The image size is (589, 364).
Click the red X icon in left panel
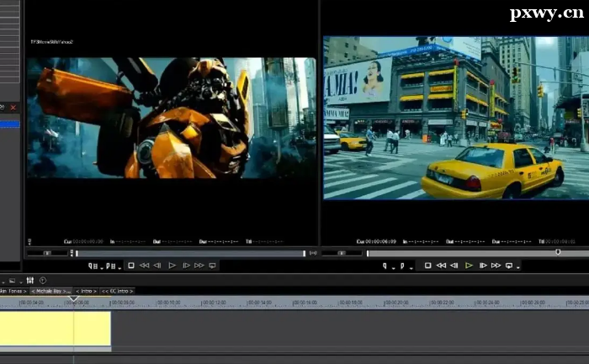point(13,108)
